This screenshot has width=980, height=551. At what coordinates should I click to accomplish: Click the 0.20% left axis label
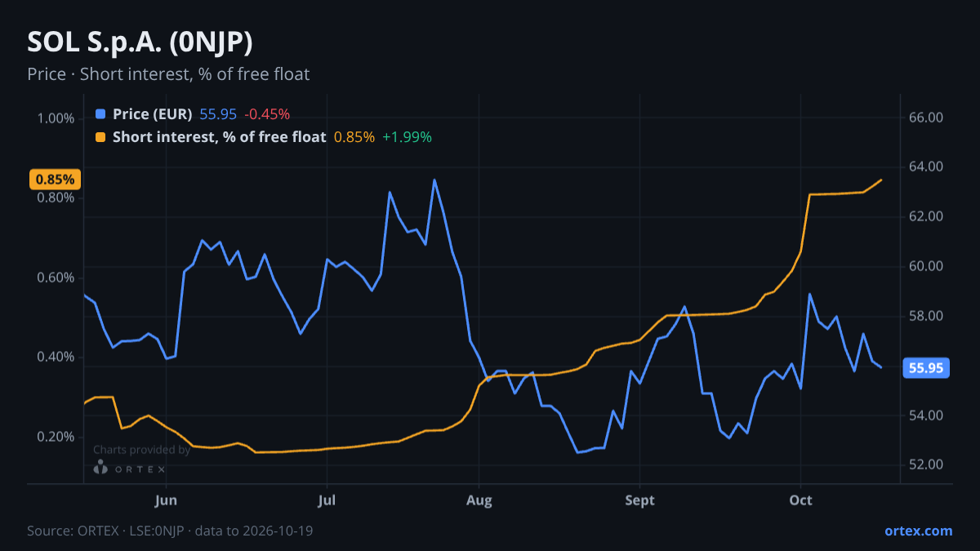[56, 437]
